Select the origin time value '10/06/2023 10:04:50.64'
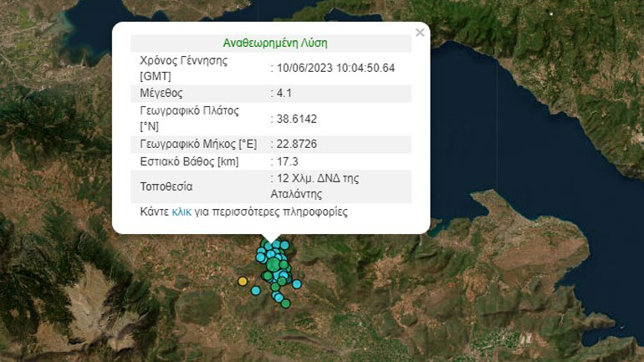This screenshot has width=644, height=362. (335, 68)
